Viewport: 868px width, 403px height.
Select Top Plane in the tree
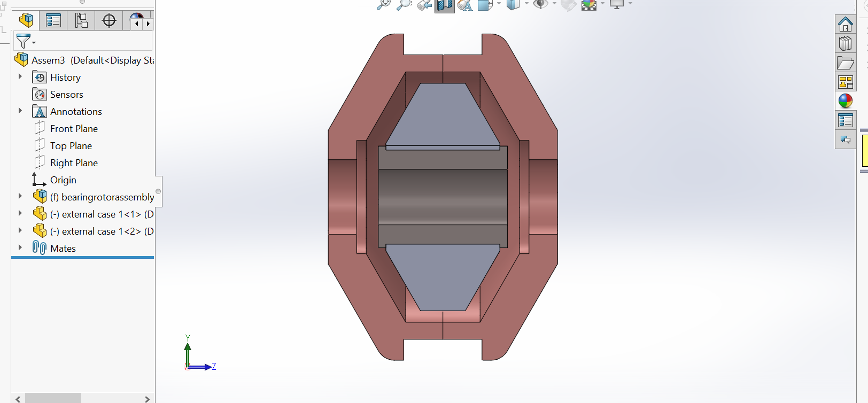[x=71, y=146]
